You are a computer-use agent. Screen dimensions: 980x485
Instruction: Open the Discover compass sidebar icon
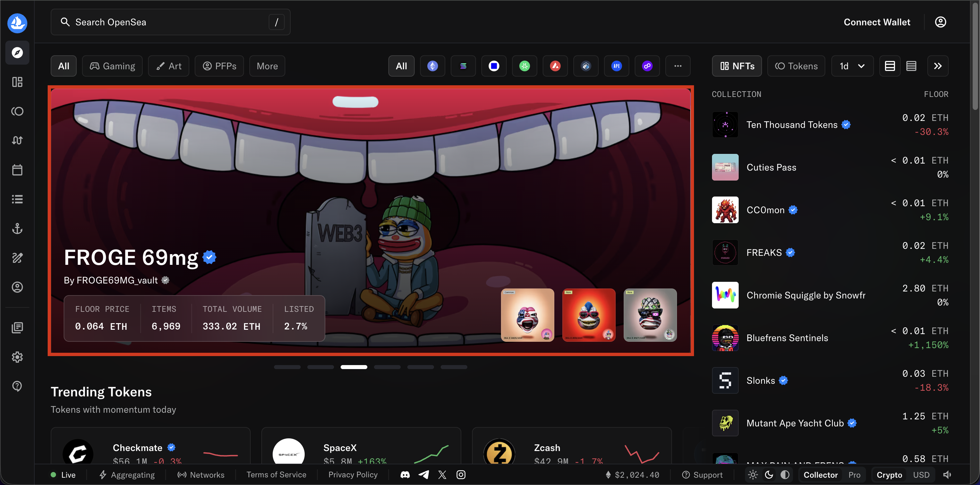(x=17, y=52)
